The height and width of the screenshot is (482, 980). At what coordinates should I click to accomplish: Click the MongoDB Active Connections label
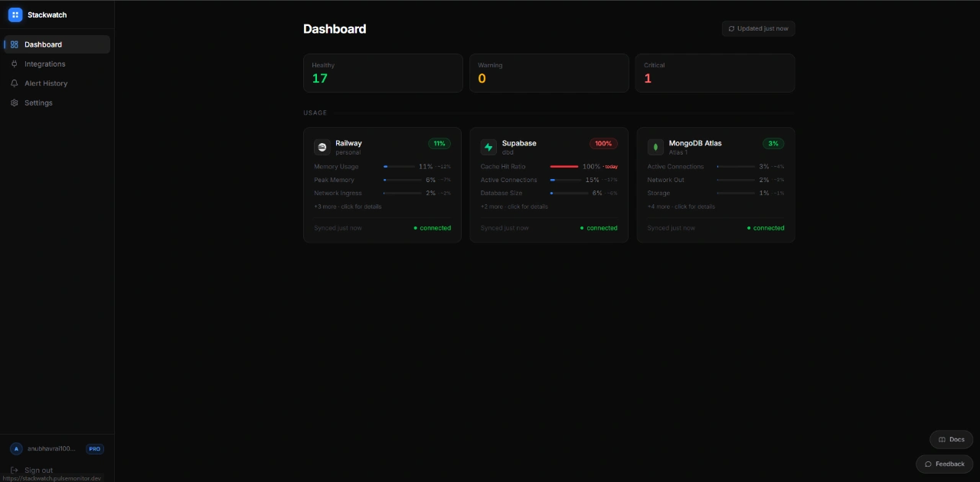pyautogui.click(x=675, y=167)
